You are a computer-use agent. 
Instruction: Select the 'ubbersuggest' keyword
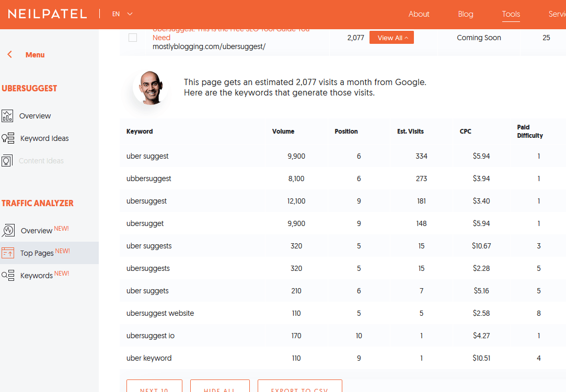[x=149, y=179]
